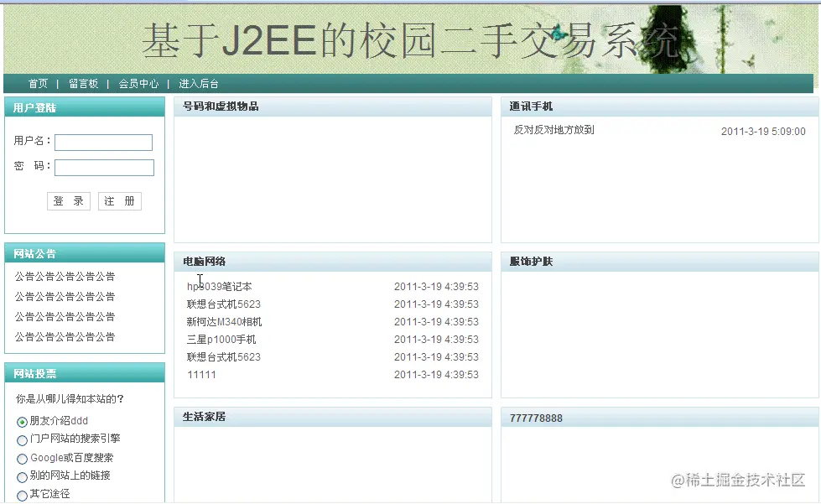Click the 密码 password field
This screenshot has height=504, width=821.
(103, 167)
